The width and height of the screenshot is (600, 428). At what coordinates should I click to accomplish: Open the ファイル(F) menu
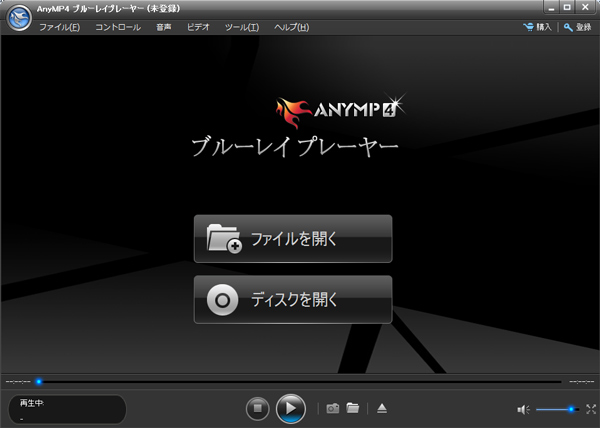pyautogui.click(x=60, y=27)
